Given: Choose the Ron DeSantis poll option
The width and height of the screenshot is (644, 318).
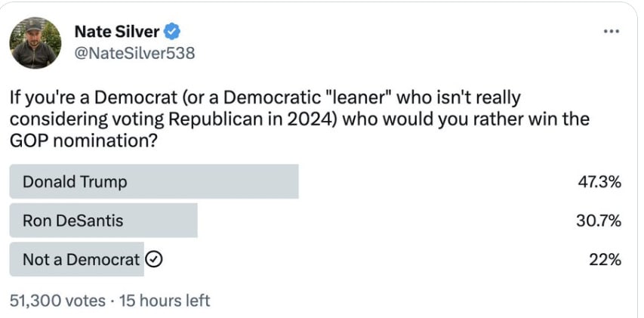Looking at the screenshot, I should pyautogui.click(x=72, y=221).
